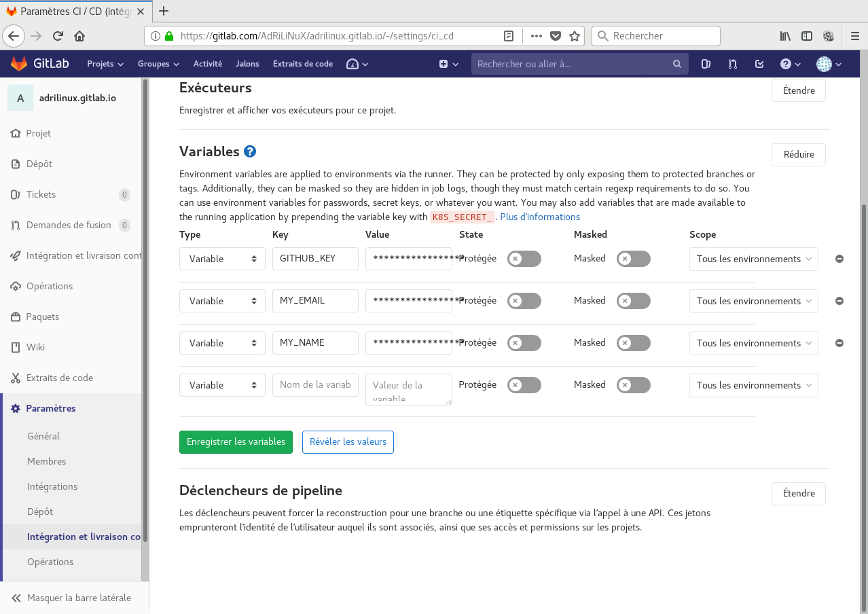This screenshot has height=614, width=868.
Task: Open Type dropdown for MY_EMAIL
Action: click(222, 301)
